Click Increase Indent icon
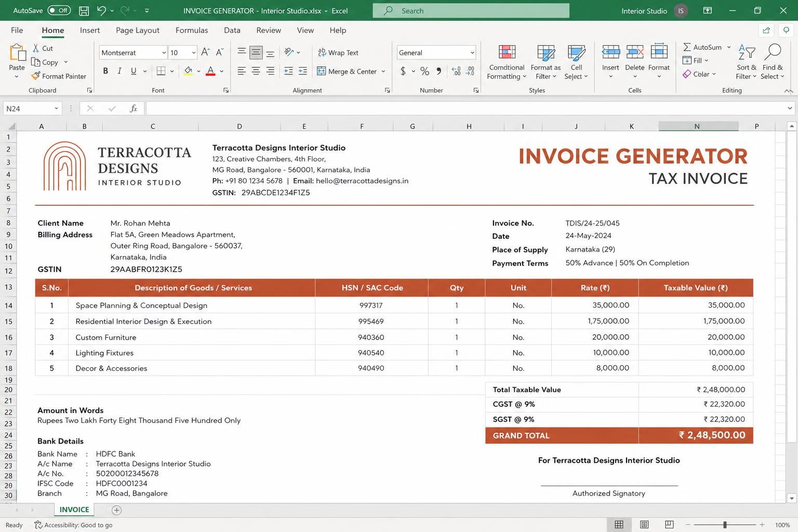 tap(303, 71)
